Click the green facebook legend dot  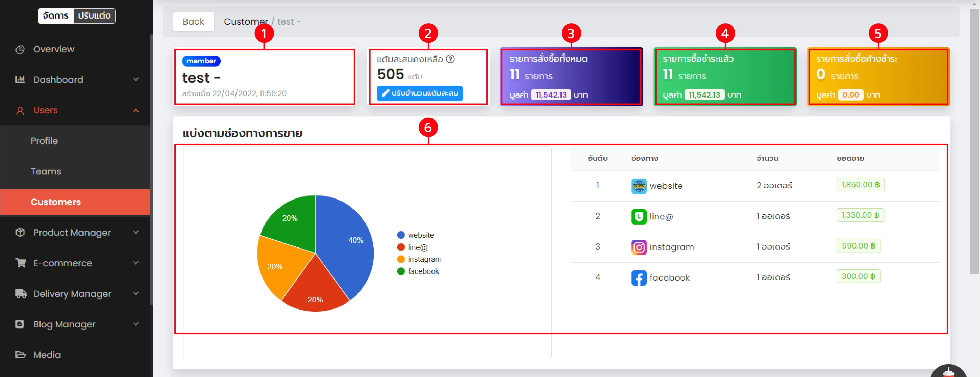click(401, 271)
